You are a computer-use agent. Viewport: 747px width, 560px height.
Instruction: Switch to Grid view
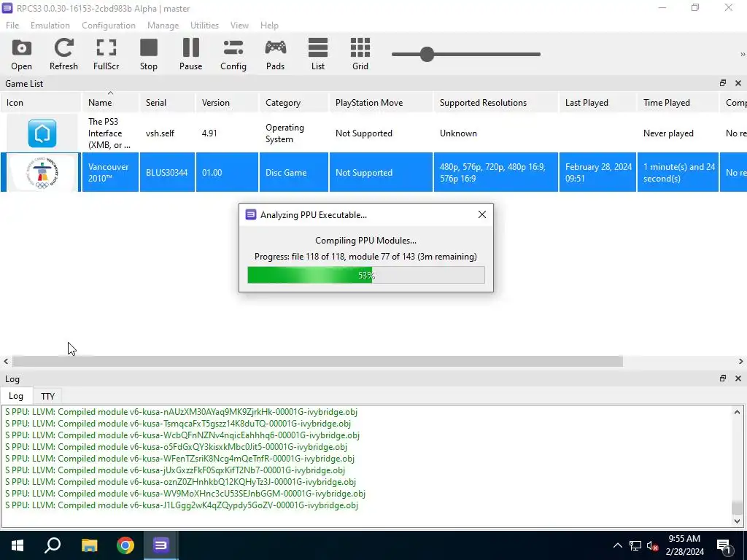coord(360,54)
